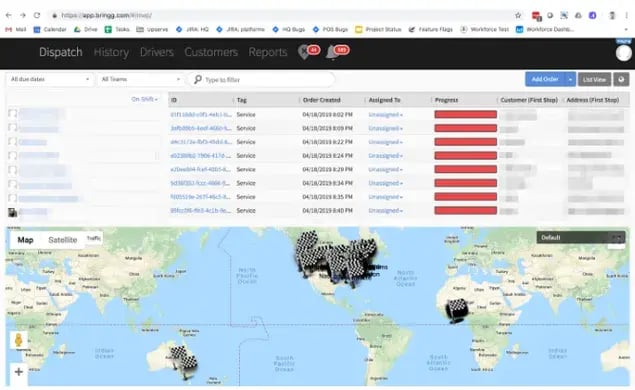Open the On Shift driver filter

[145, 99]
